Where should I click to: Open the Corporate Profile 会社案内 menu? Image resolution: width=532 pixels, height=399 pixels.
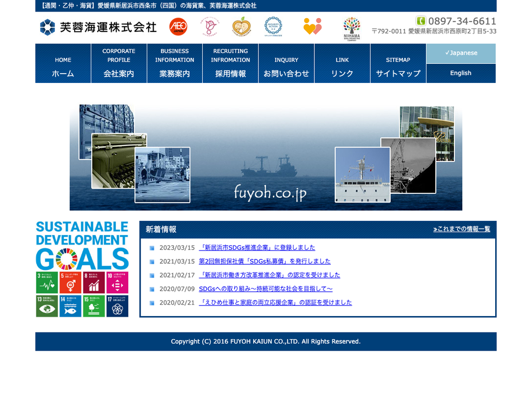click(119, 63)
